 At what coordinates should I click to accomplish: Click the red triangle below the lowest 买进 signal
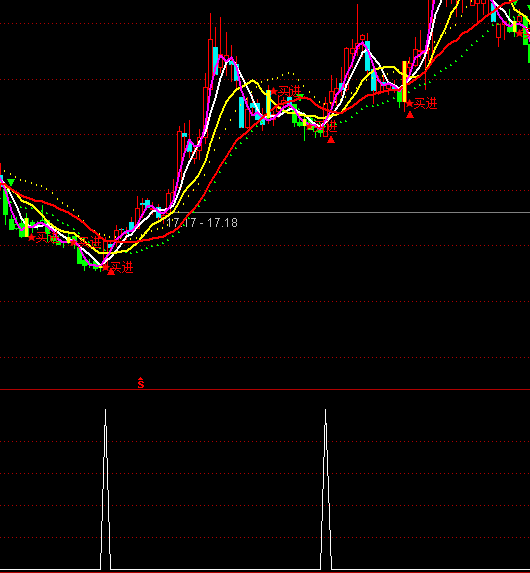click(x=111, y=272)
